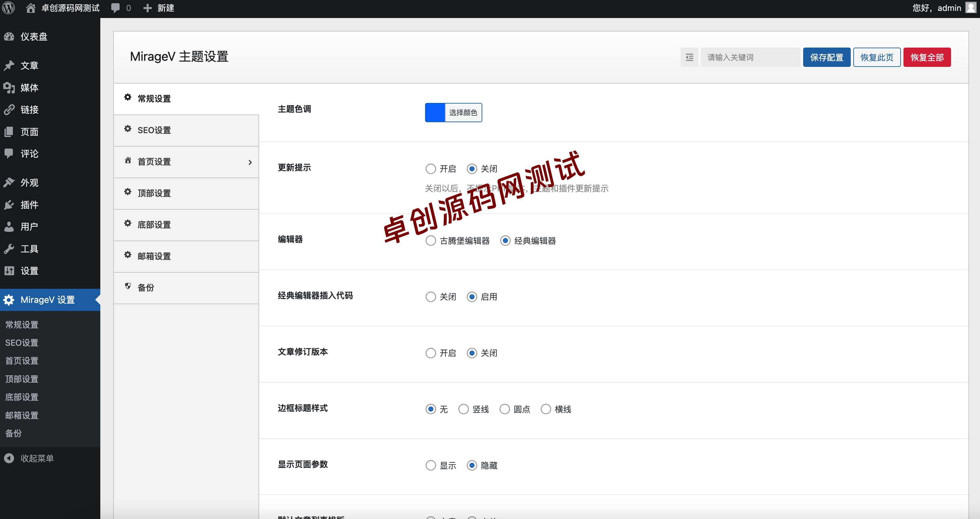Screen dimensions: 980x519
Task: Select 无 border title style
Action: click(x=431, y=409)
